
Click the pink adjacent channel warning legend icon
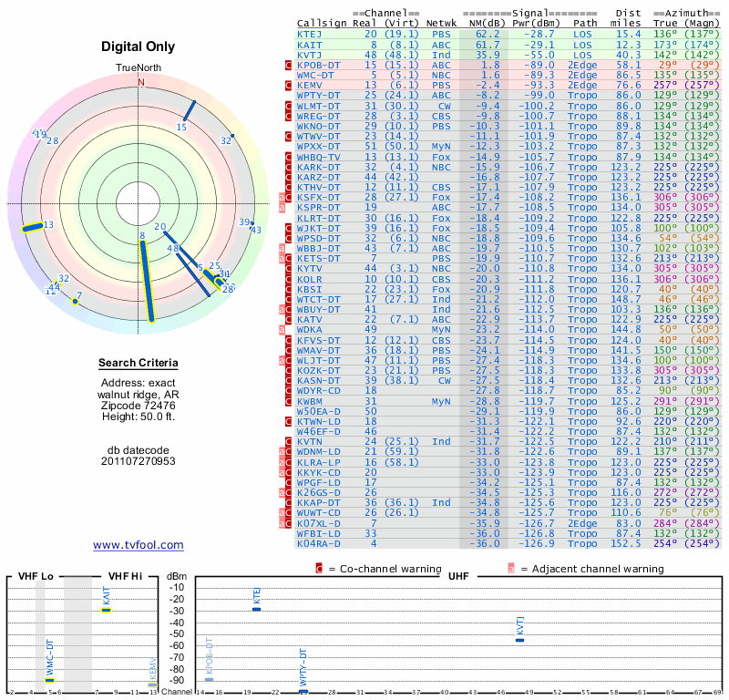(511, 569)
